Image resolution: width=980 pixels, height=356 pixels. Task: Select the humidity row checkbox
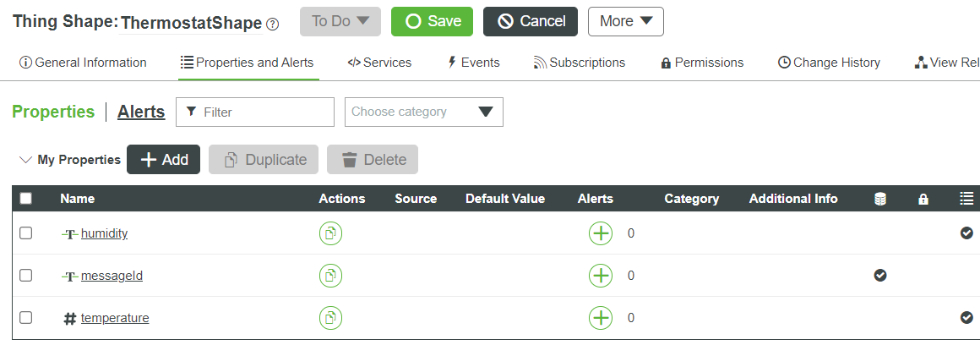26,233
